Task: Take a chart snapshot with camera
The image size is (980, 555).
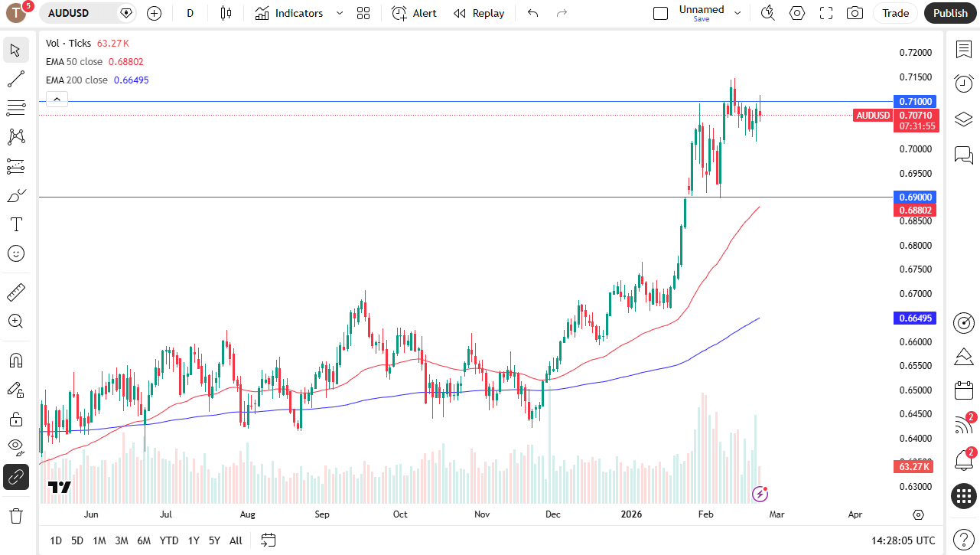Action: (855, 13)
